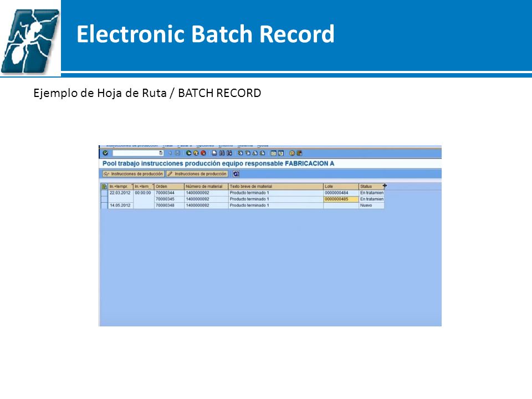This screenshot has height=399, width=532.
Task: Click the red Cancel icon
Action: 203,153
